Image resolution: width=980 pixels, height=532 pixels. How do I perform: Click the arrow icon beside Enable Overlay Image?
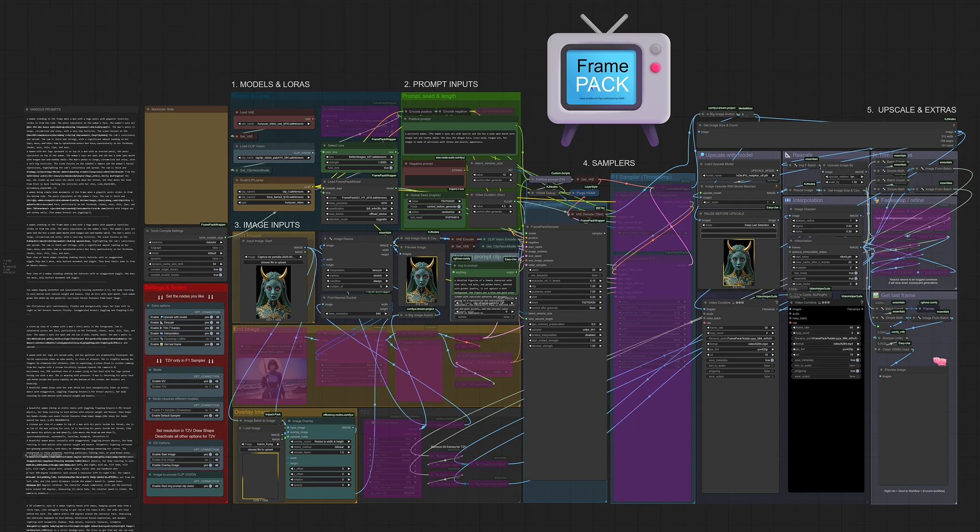click(218, 465)
